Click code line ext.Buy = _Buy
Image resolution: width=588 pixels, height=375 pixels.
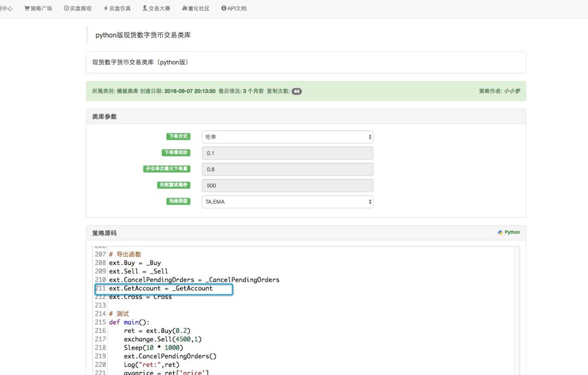pos(135,263)
